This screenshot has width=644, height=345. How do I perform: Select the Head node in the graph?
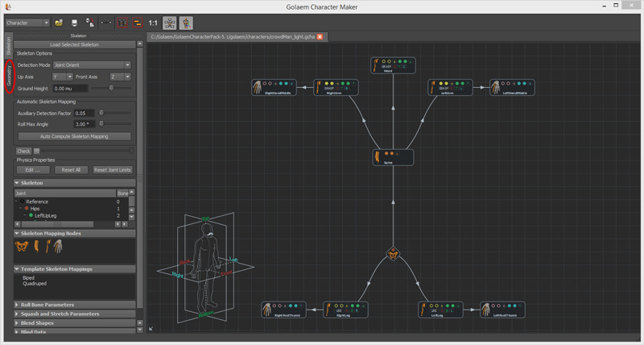pyautogui.click(x=393, y=65)
